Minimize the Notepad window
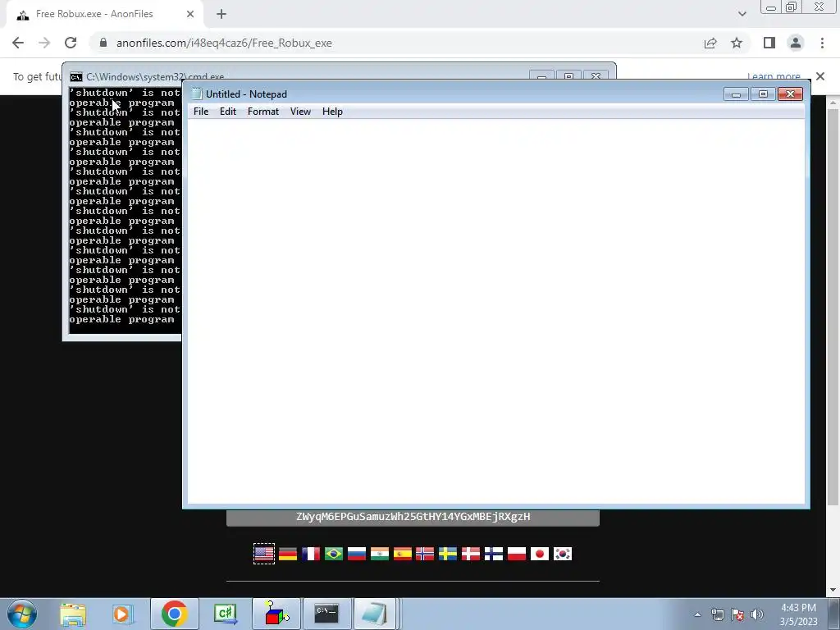 pos(736,94)
